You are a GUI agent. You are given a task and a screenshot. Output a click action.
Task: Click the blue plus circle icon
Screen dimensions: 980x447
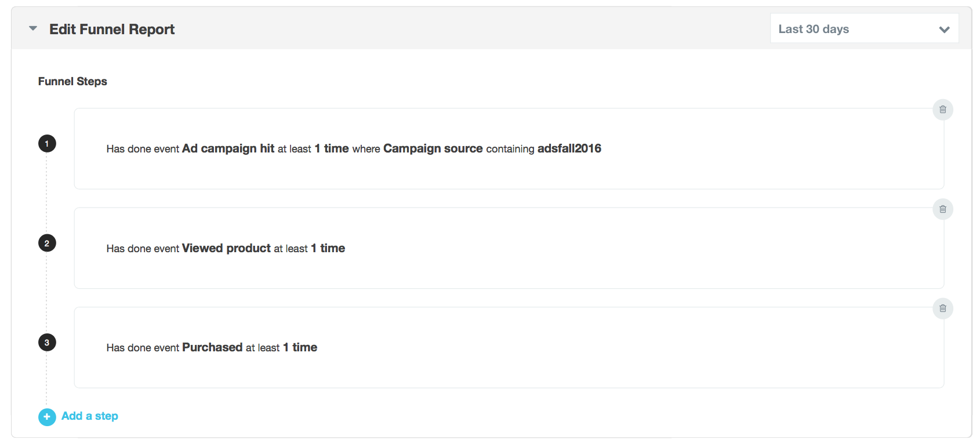point(47,417)
